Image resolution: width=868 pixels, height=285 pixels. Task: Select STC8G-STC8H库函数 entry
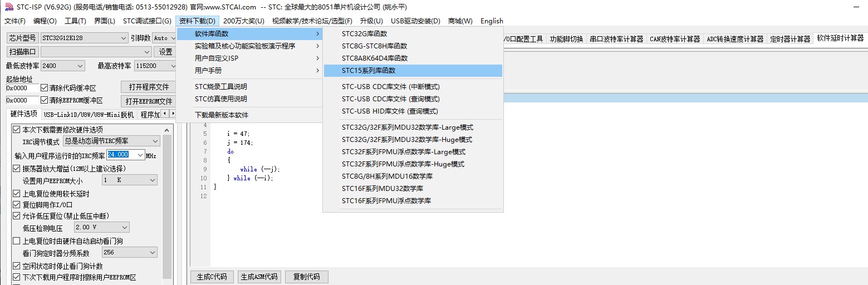point(413,46)
